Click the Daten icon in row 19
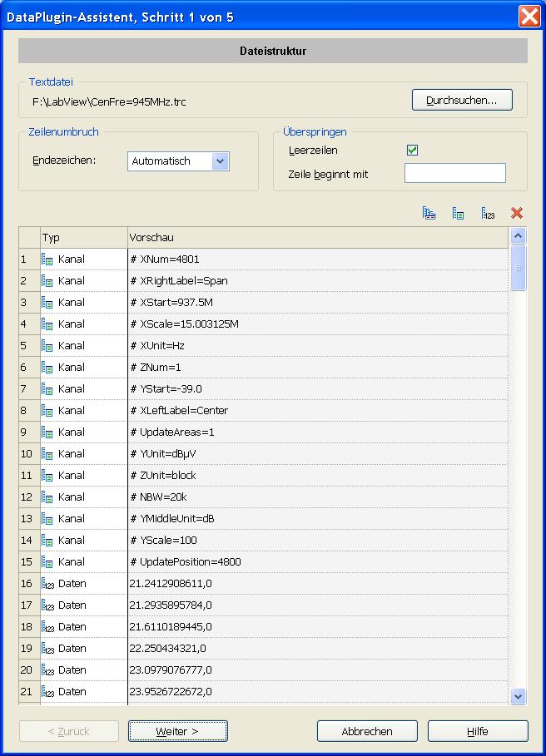 click(47, 649)
